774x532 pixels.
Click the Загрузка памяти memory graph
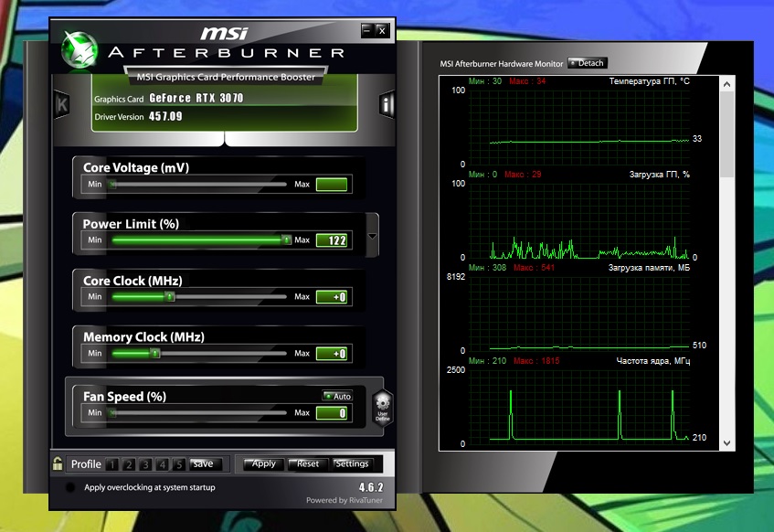578,314
